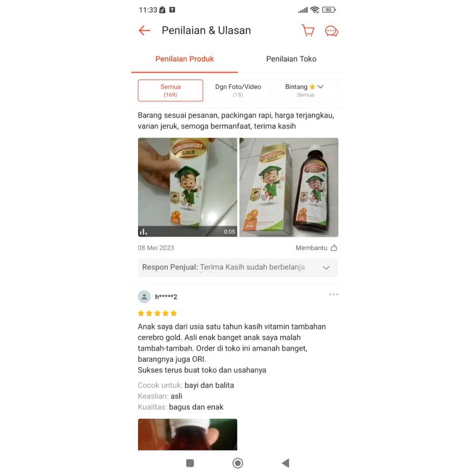The image size is (476, 476).
Task: Switch to Penilaian Toko tab
Action: coord(291,59)
